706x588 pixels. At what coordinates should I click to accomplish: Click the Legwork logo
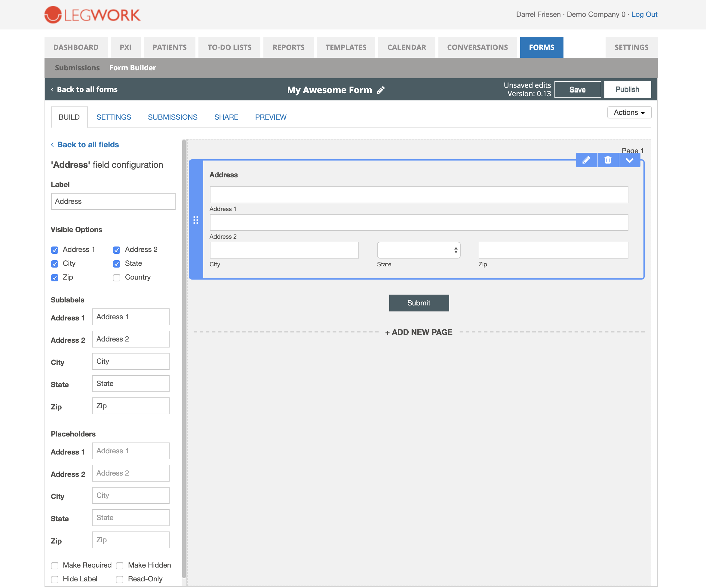(x=92, y=15)
